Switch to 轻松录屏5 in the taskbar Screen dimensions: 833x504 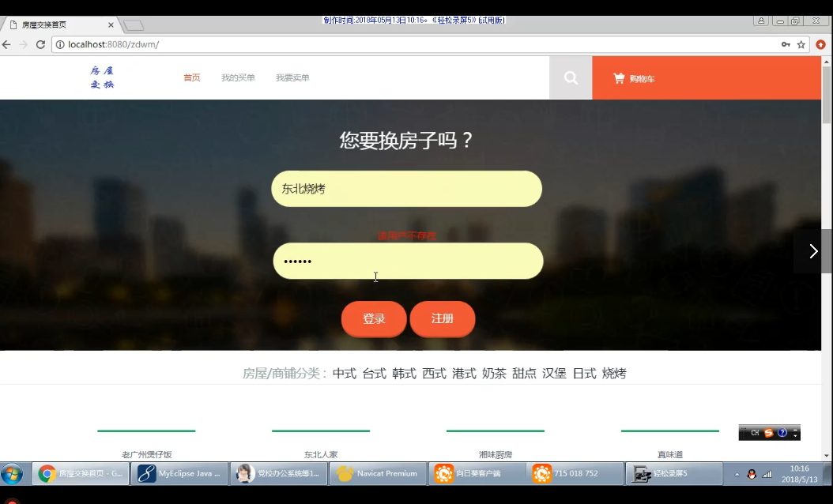point(674,474)
